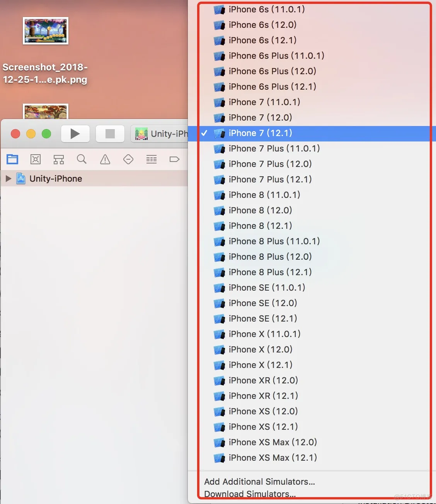Choose iPhone 6s (12.1) simulator
This screenshot has width=436, height=504.
point(312,40)
